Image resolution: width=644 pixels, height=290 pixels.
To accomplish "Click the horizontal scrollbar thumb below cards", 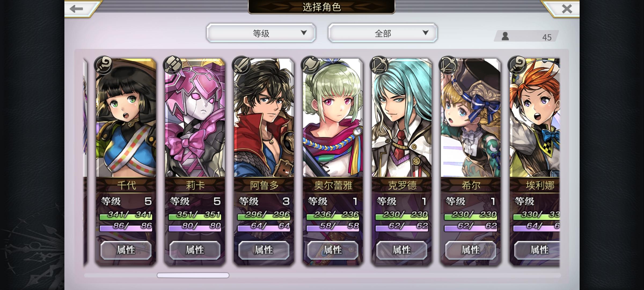I will pyautogui.click(x=193, y=275).
